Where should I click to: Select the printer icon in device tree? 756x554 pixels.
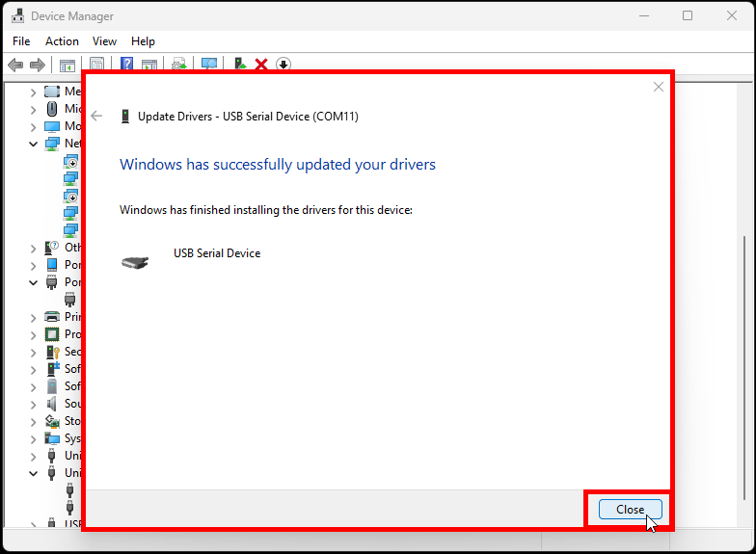coord(52,316)
